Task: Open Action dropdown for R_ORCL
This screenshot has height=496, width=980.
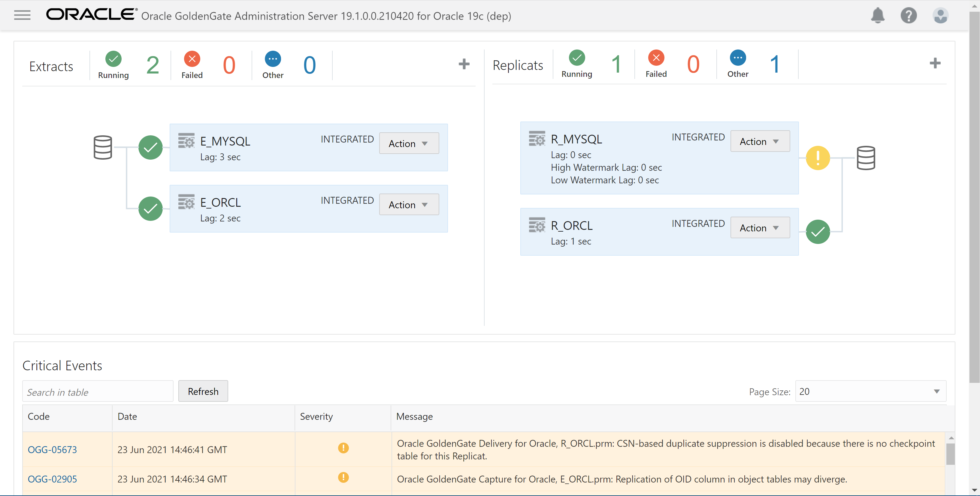Action: click(760, 228)
